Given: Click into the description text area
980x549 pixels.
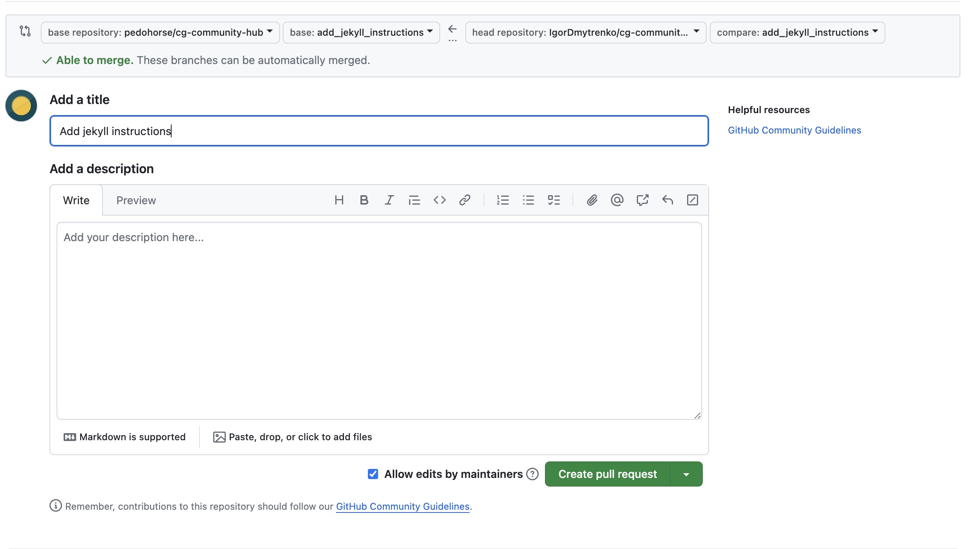Looking at the screenshot, I should (x=379, y=320).
